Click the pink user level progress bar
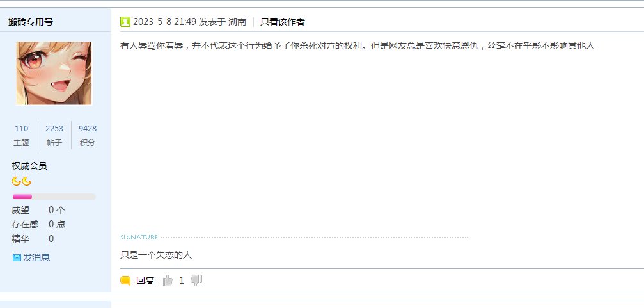Screen dimensions: 644x308 [54, 197]
